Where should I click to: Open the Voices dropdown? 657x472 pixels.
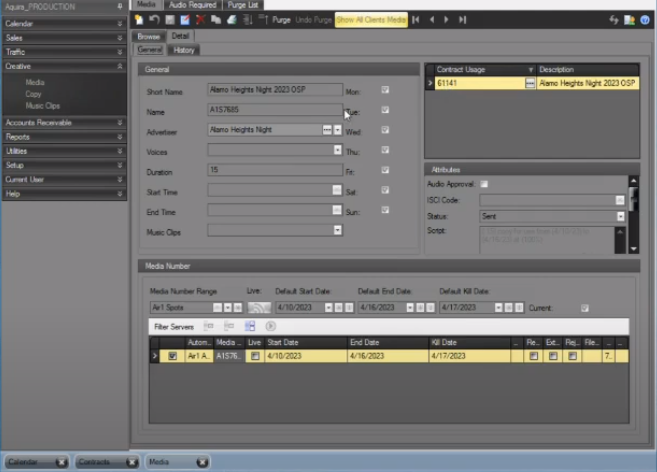(x=338, y=150)
